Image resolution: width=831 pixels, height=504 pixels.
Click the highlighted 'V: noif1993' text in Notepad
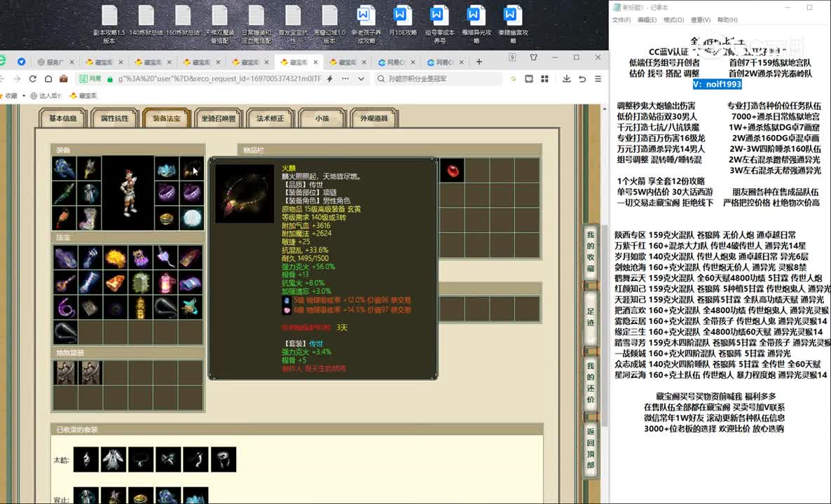tap(717, 84)
